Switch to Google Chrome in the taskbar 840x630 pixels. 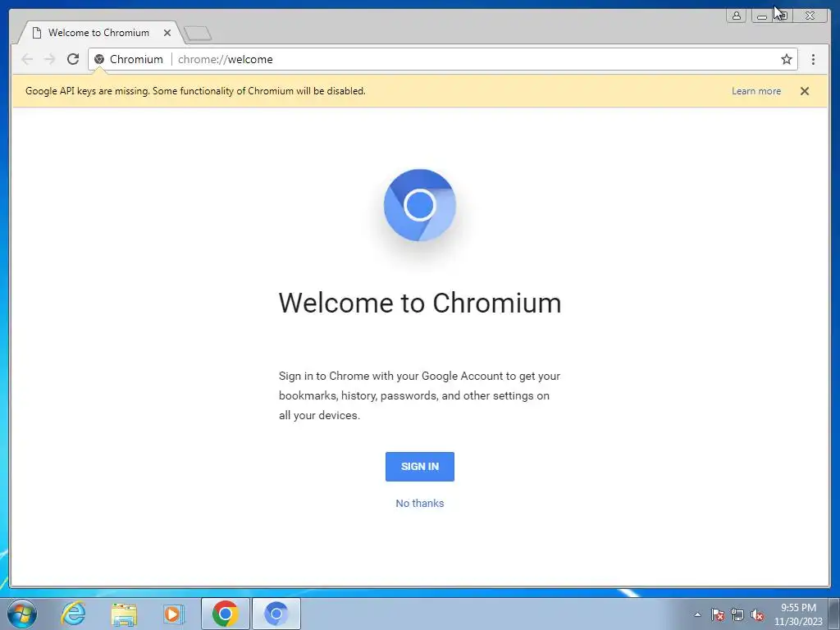(225, 614)
